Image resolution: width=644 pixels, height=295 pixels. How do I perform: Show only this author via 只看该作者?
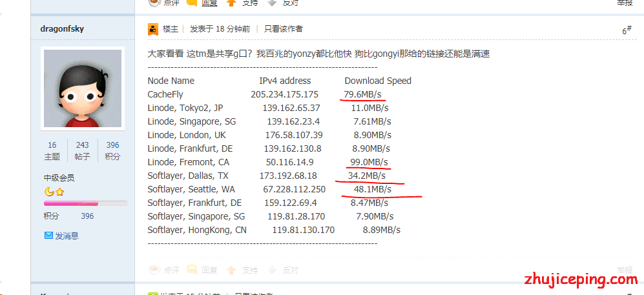coord(284,28)
